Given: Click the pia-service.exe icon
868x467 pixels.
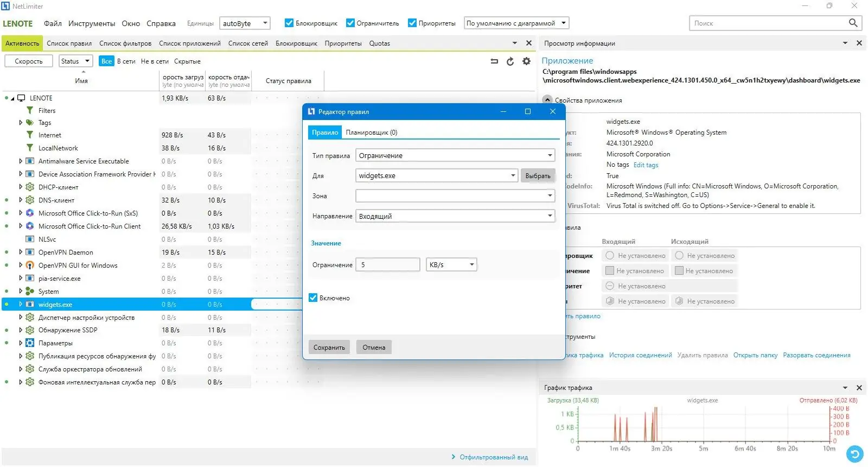Looking at the screenshot, I should pos(30,279).
